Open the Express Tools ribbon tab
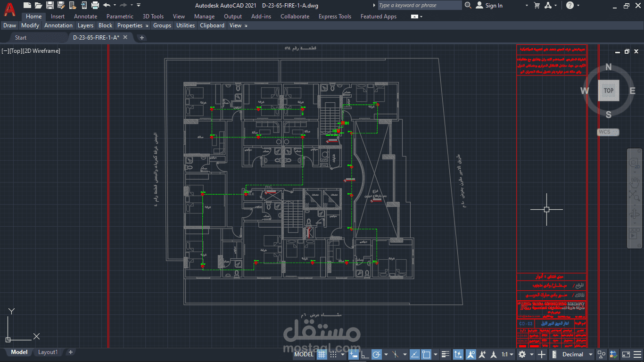Viewport: 644px width, 362px height. pos(335,16)
